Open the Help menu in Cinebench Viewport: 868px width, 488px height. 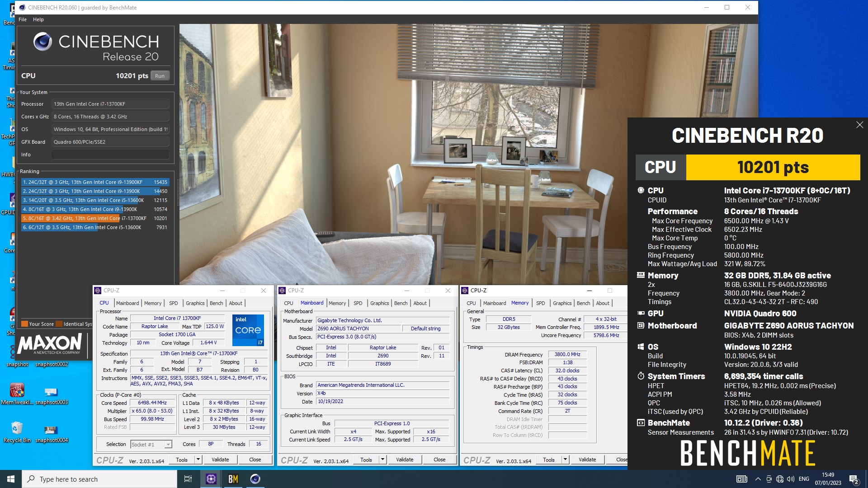pyautogui.click(x=38, y=19)
